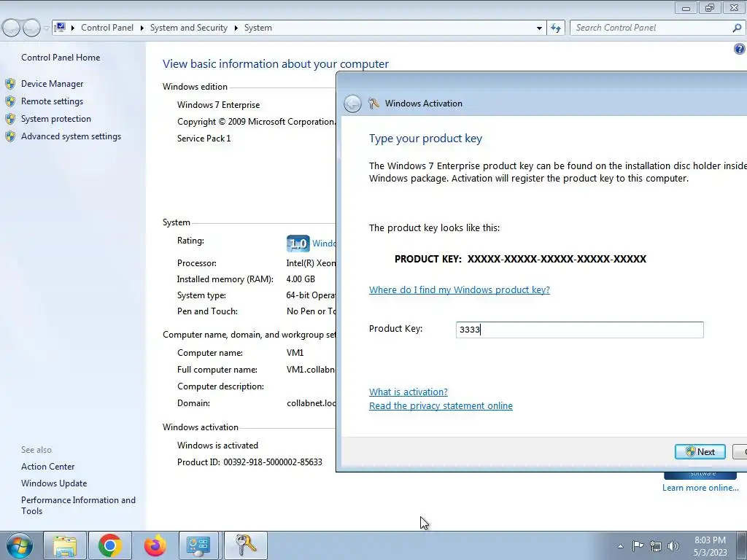747x560 pixels.
Task: Click the computer icon in the address bar
Action: (60, 27)
